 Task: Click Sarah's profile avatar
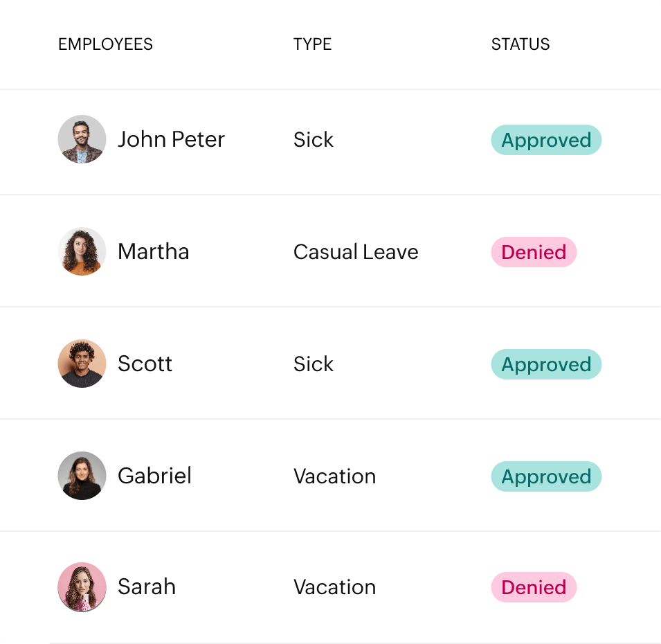(x=82, y=587)
